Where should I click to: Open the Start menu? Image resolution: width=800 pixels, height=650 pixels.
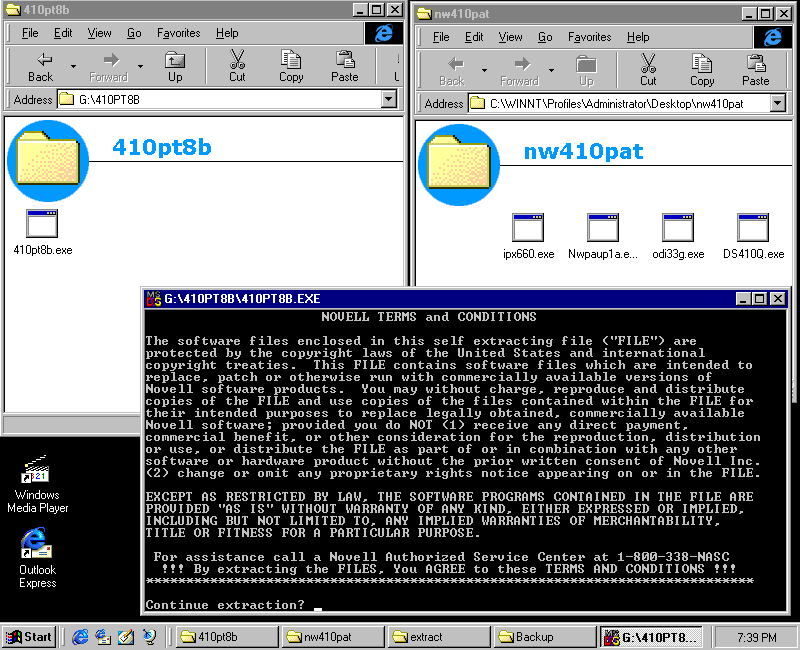click(x=29, y=637)
